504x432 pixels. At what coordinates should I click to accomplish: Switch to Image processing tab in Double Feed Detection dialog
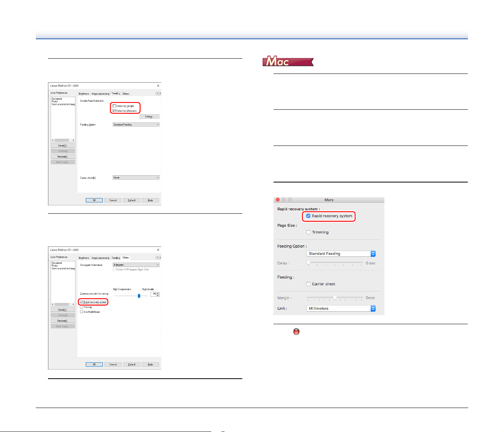[101, 94]
